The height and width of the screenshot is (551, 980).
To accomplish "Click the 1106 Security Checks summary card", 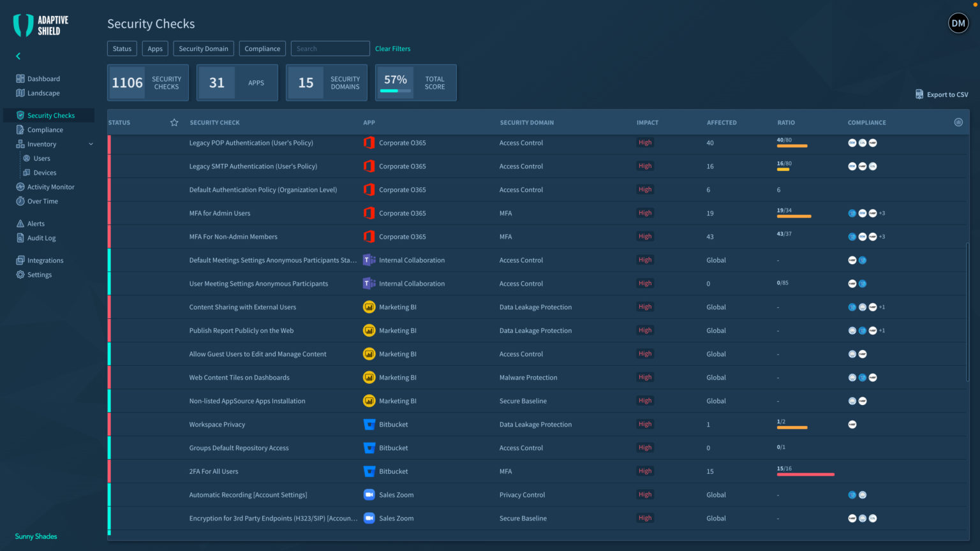I will click(148, 83).
